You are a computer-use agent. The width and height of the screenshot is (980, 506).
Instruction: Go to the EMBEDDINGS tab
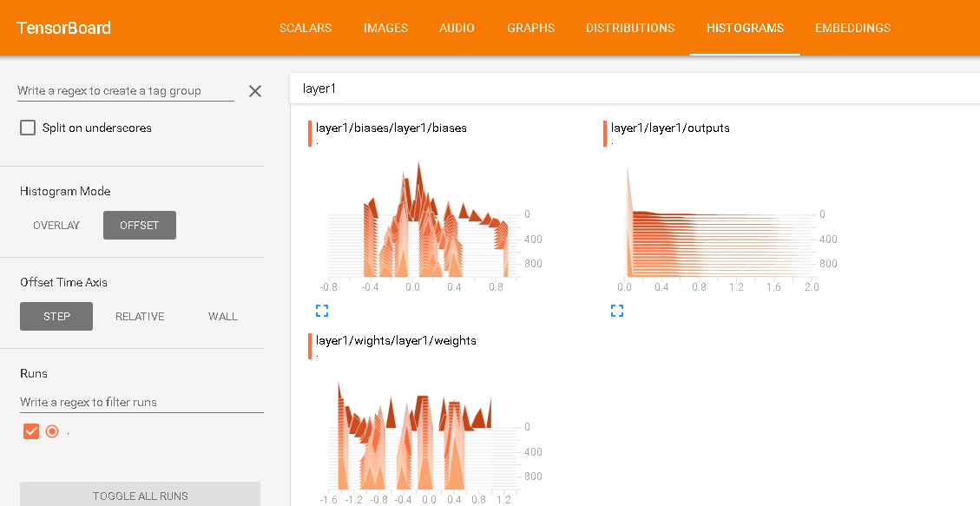point(852,28)
